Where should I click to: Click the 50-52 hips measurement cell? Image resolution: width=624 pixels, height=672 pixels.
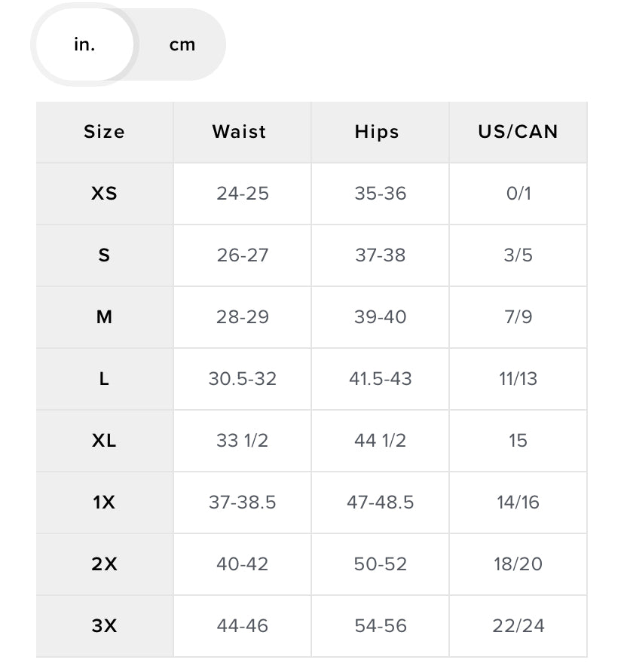coord(380,564)
